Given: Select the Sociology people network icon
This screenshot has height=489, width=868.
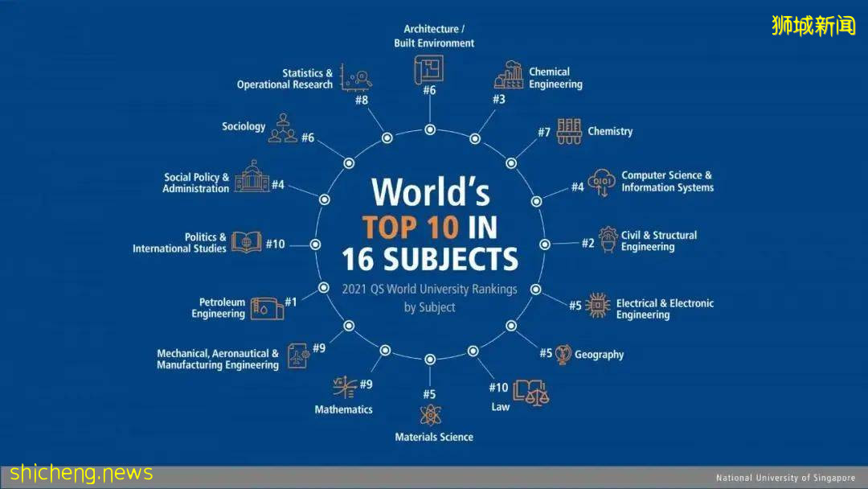Looking at the screenshot, I should tap(283, 127).
